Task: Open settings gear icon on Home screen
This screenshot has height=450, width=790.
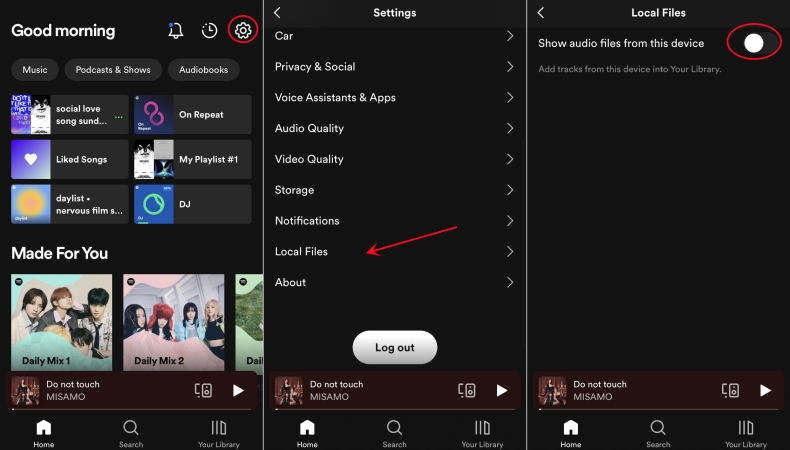Action: [x=243, y=30]
